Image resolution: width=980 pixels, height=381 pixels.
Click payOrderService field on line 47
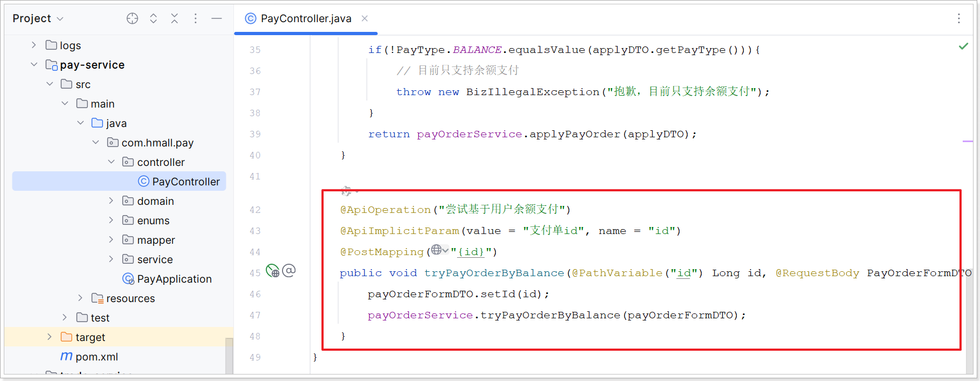pyautogui.click(x=420, y=316)
